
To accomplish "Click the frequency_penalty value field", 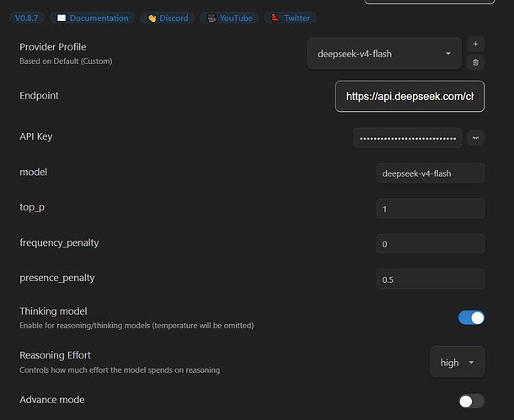I will [x=431, y=243].
